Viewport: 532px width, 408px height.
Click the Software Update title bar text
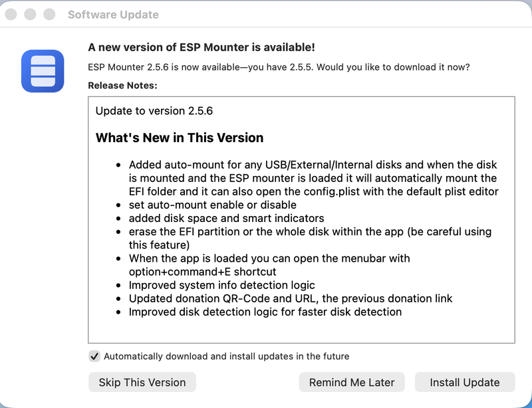click(x=113, y=15)
